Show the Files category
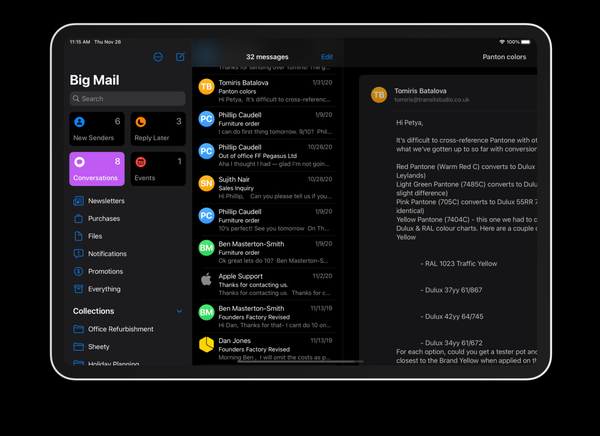Image resolution: width=600 pixels, height=436 pixels. (95, 236)
